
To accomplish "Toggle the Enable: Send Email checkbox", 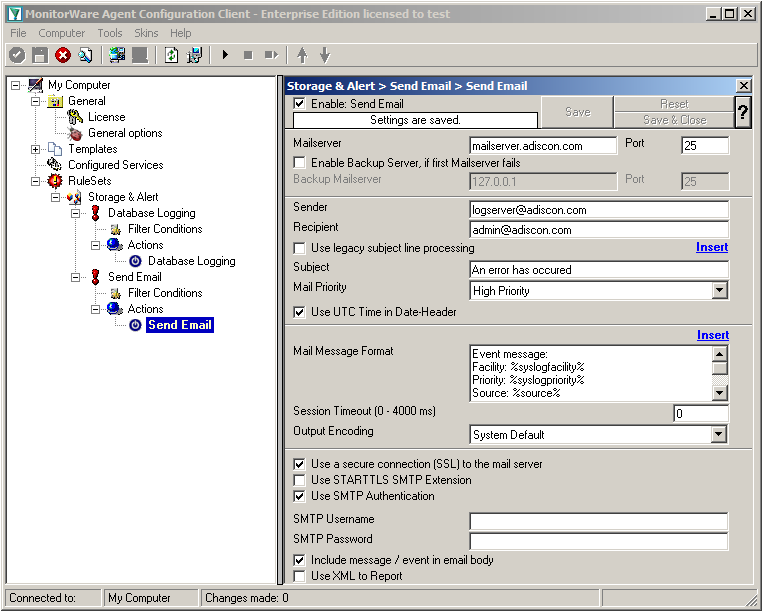I will (300, 104).
